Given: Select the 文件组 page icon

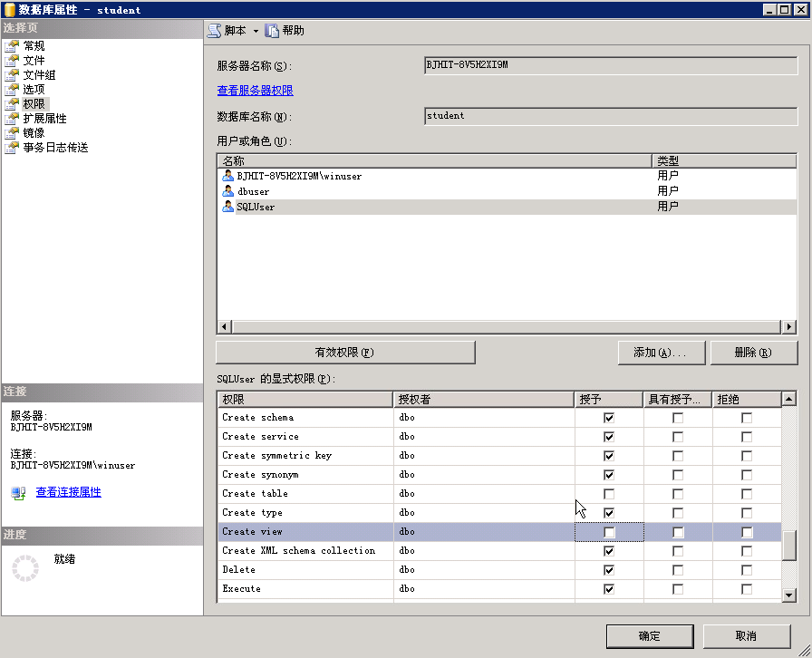Looking at the screenshot, I should point(12,75).
